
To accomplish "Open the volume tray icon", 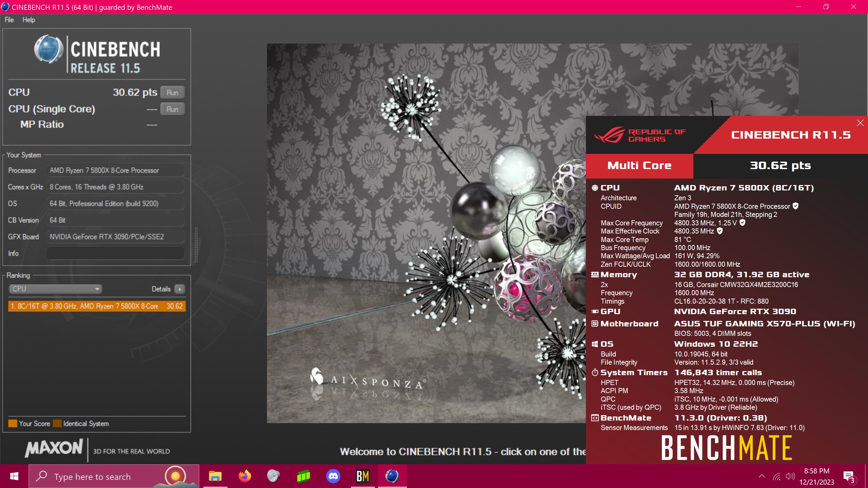I will click(x=790, y=476).
